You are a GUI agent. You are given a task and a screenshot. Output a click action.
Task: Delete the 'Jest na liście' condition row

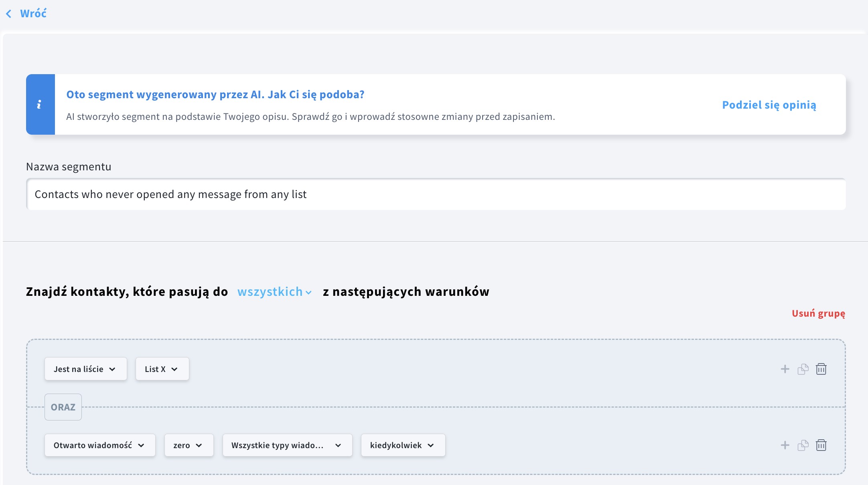(x=821, y=369)
